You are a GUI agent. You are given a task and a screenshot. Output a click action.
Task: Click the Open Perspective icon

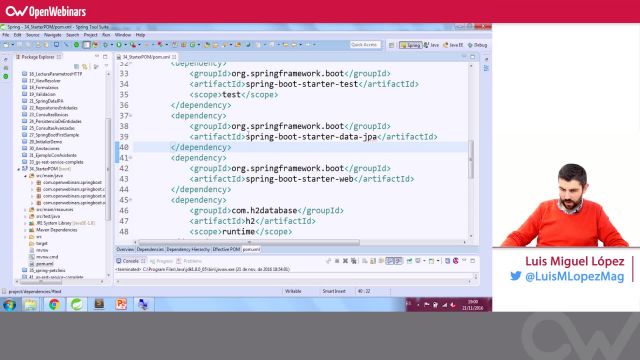(x=391, y=45)
